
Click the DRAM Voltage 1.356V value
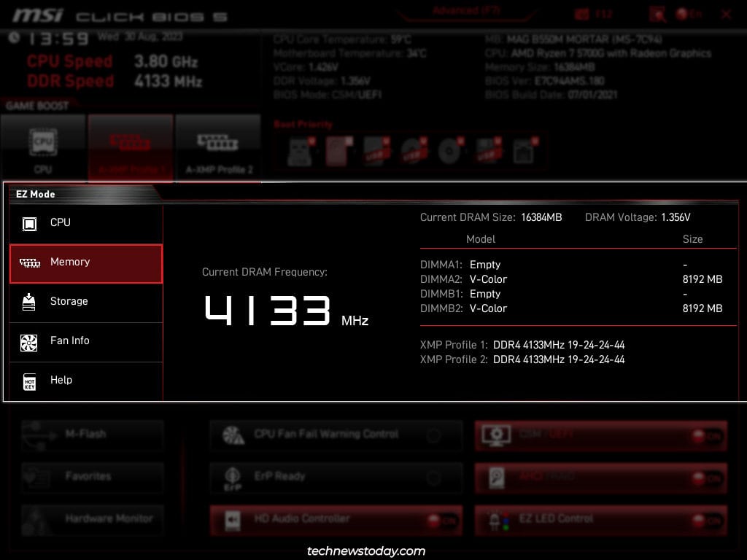676,217
